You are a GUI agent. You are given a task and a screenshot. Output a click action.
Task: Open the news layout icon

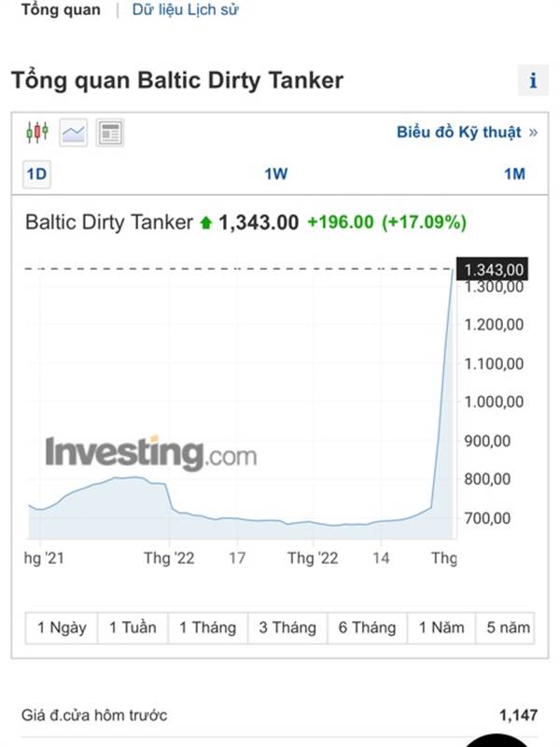[x=110, y=133]
